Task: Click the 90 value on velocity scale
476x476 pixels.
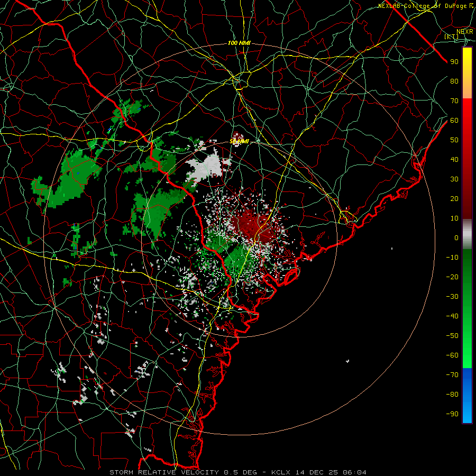Action: coord(454,62)
